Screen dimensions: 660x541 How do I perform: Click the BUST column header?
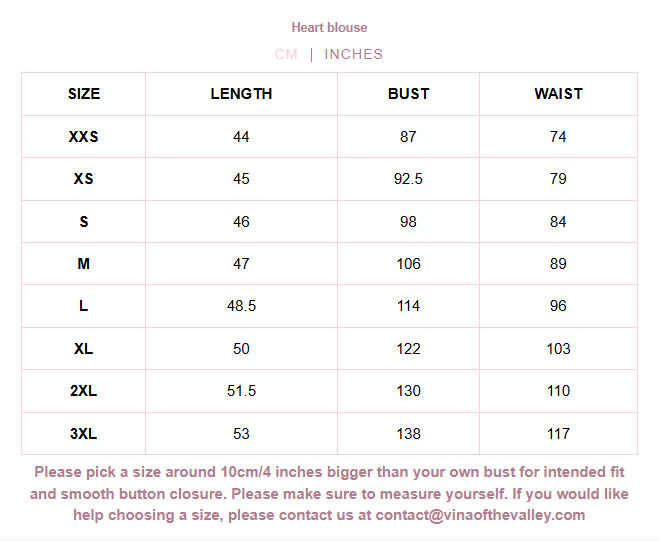408,94
